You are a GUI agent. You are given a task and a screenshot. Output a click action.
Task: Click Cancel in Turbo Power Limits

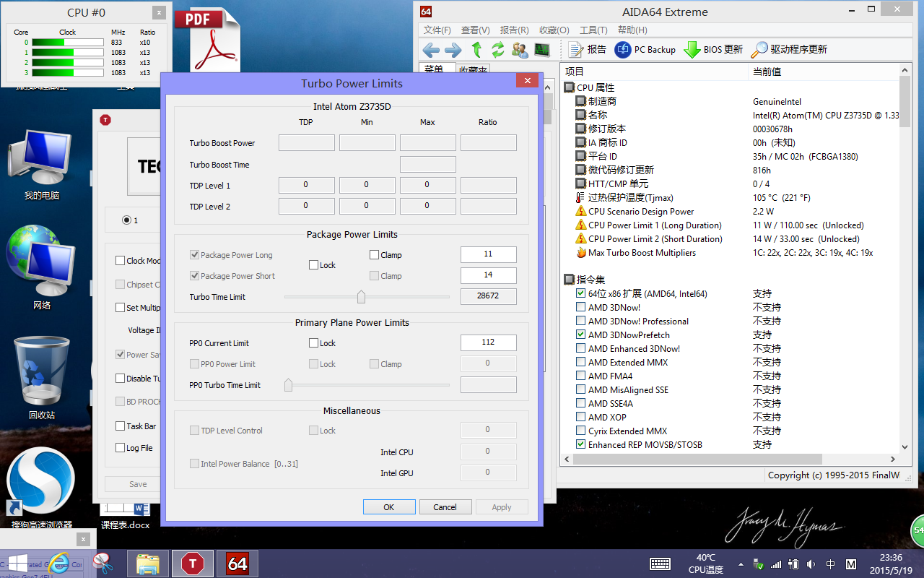tap(445, 507)
